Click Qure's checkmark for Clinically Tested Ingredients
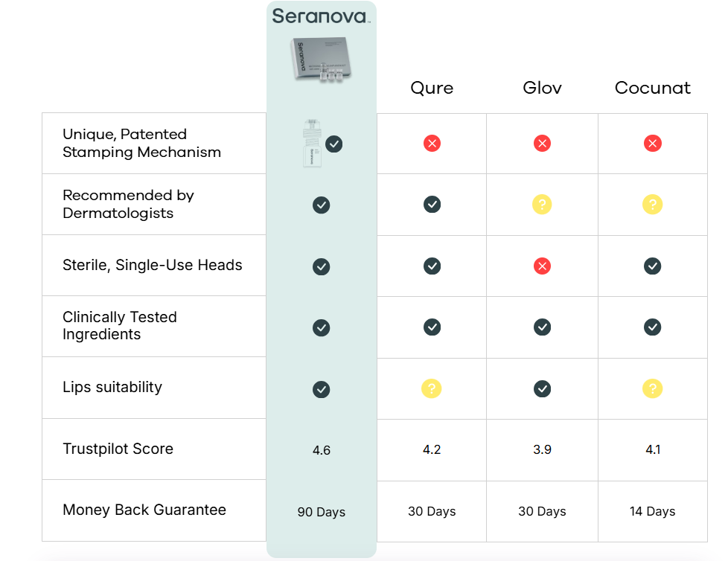Screen dimensions: 728x561 click(432, 327)
